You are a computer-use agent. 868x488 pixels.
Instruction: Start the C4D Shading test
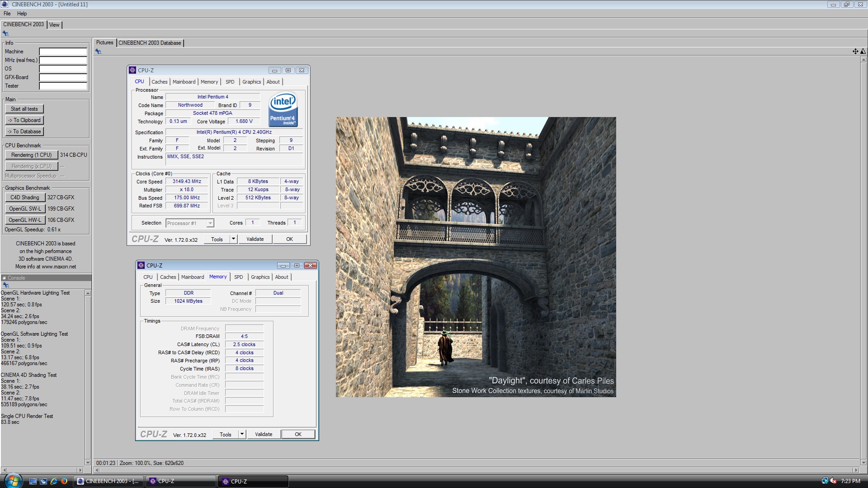[25, 197]
